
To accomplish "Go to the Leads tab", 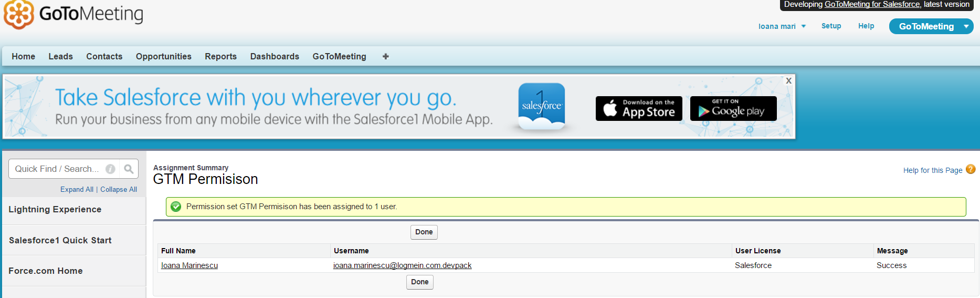I will pyautogui.click(x=61, y=56).
